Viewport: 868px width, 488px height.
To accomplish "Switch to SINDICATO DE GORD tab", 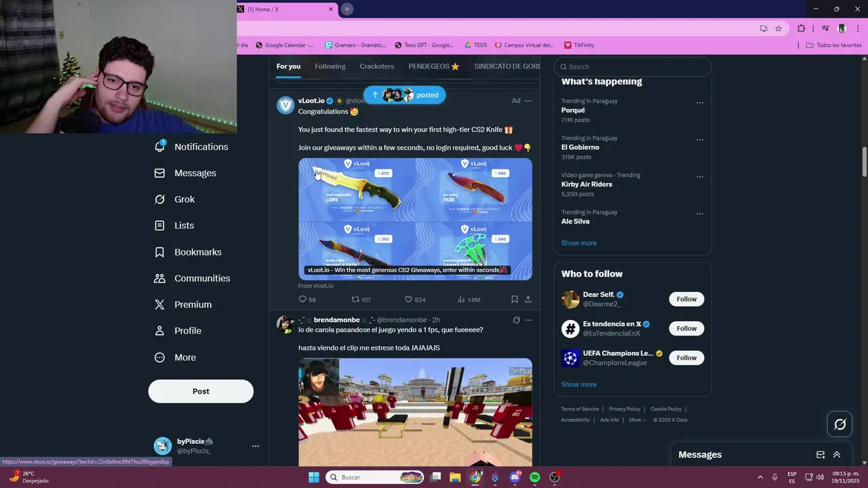I will point(507,66).
